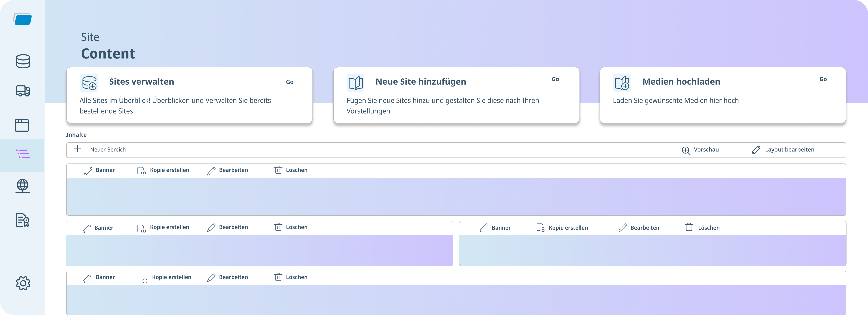Click Banner label in second-row right block

[x=501, y=228]
